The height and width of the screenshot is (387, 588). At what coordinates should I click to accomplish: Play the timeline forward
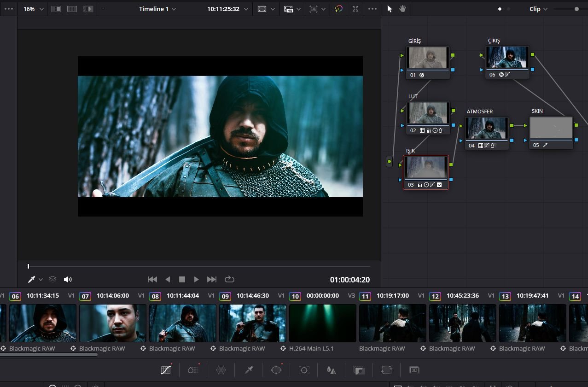tap(196, 279)
